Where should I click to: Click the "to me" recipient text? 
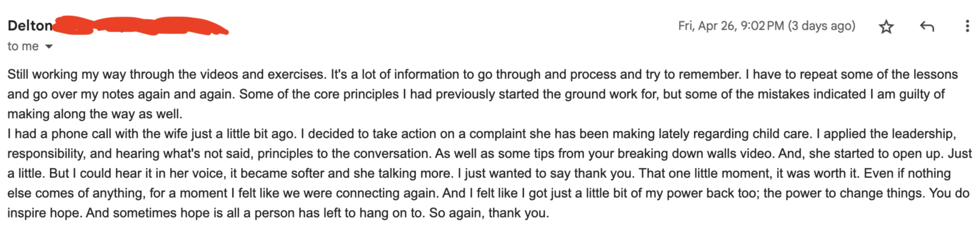pos(23,46)
